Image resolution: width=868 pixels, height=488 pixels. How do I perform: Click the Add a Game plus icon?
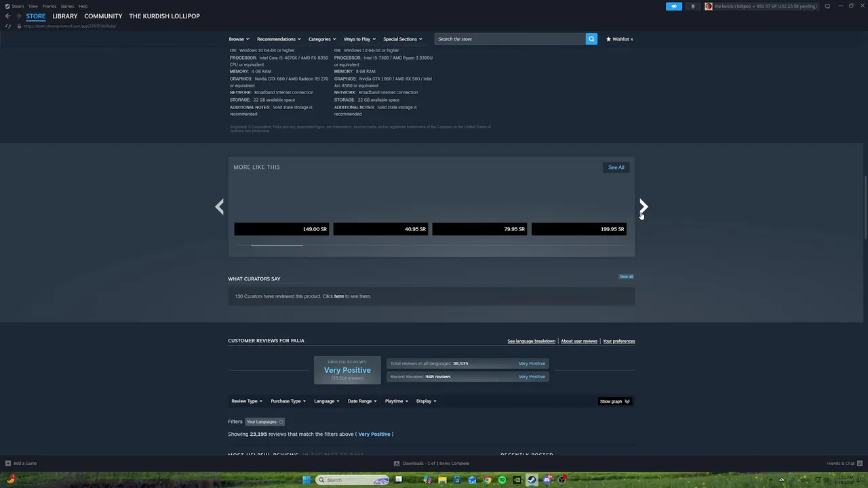(8, 464)
